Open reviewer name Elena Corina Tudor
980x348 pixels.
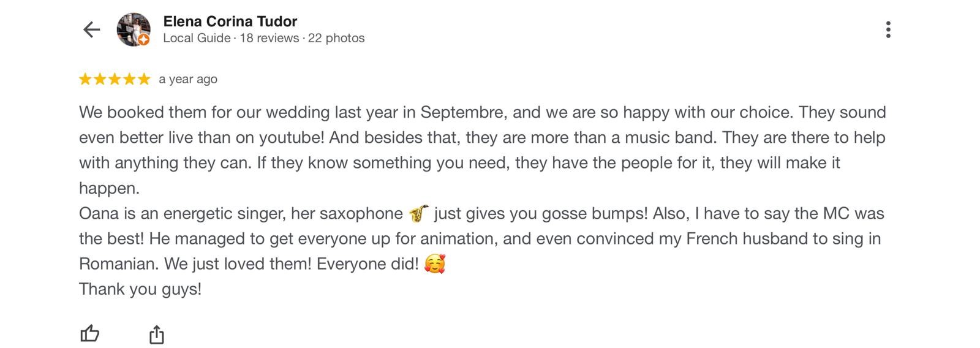[x=230, y=21]
